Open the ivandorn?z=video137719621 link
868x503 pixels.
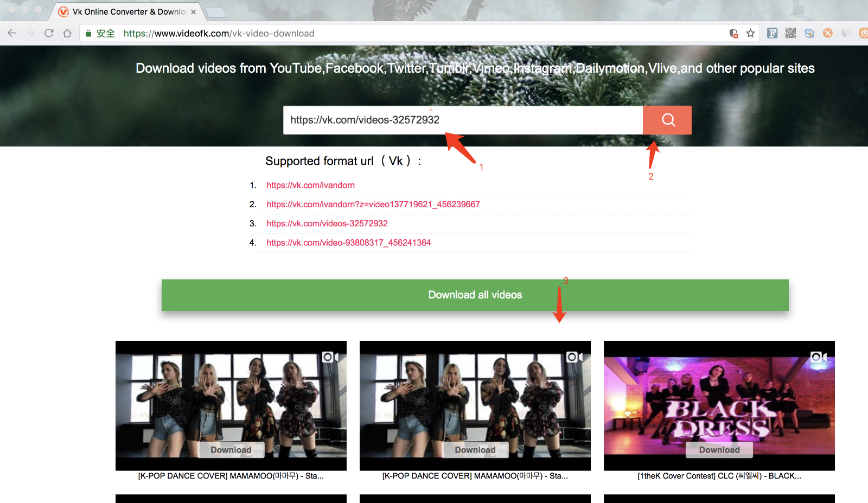tap(373, 205)
